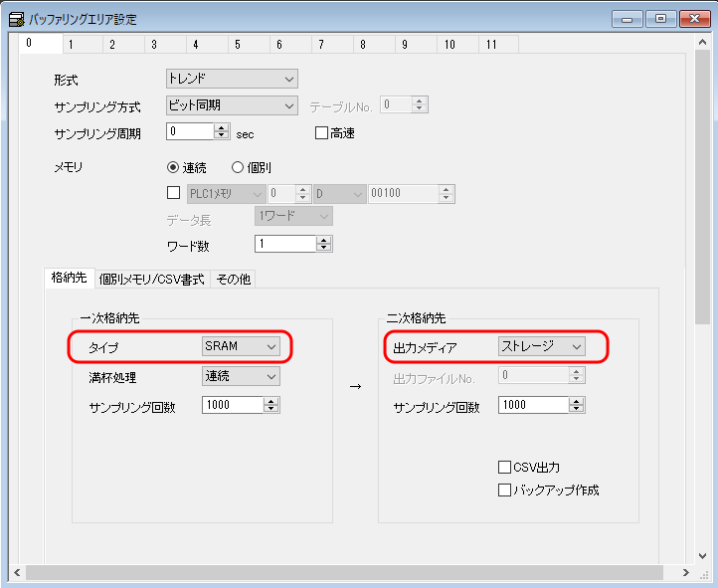Switch to the その他 tab

(234, 280)
